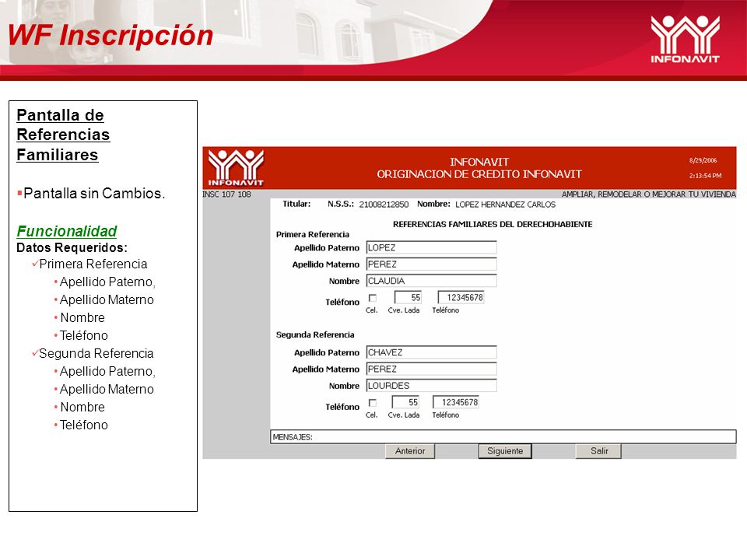Image resolution: width=747 pixels, height=560 pixels.
Task: Click the Siguiente button
Action: (505, 451)
